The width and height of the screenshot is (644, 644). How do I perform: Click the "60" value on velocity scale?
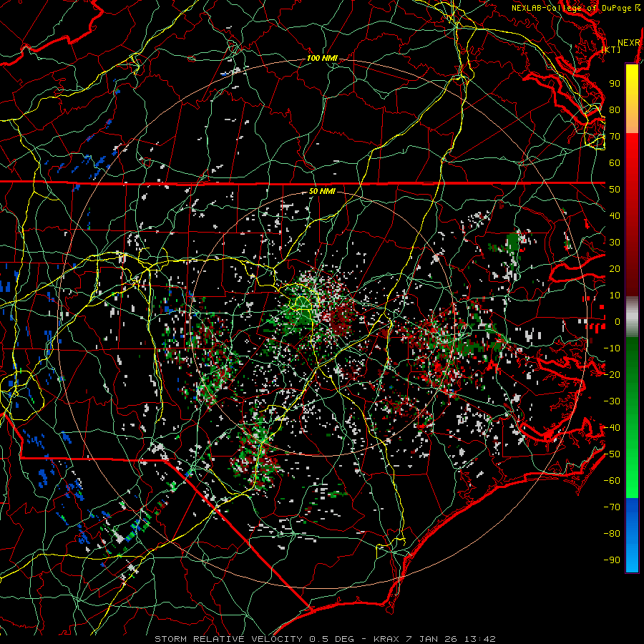pyautogui.click(x=615, y=162)
